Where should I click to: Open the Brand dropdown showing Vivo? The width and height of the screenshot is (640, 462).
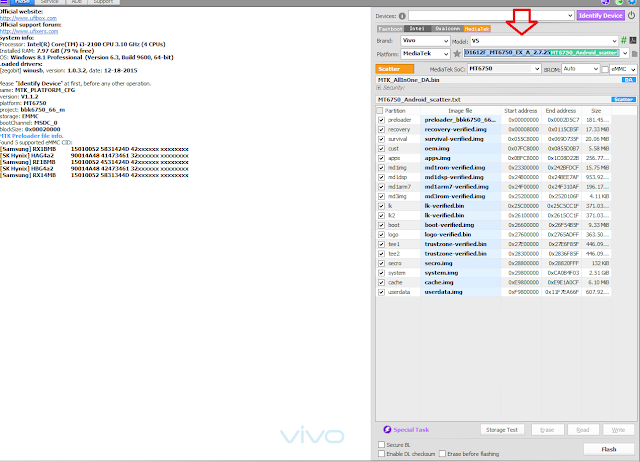(425, 40)
